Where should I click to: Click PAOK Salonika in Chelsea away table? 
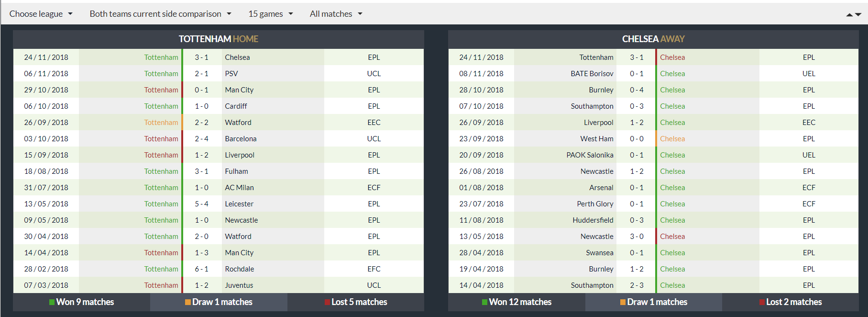[x=590, y=155]
